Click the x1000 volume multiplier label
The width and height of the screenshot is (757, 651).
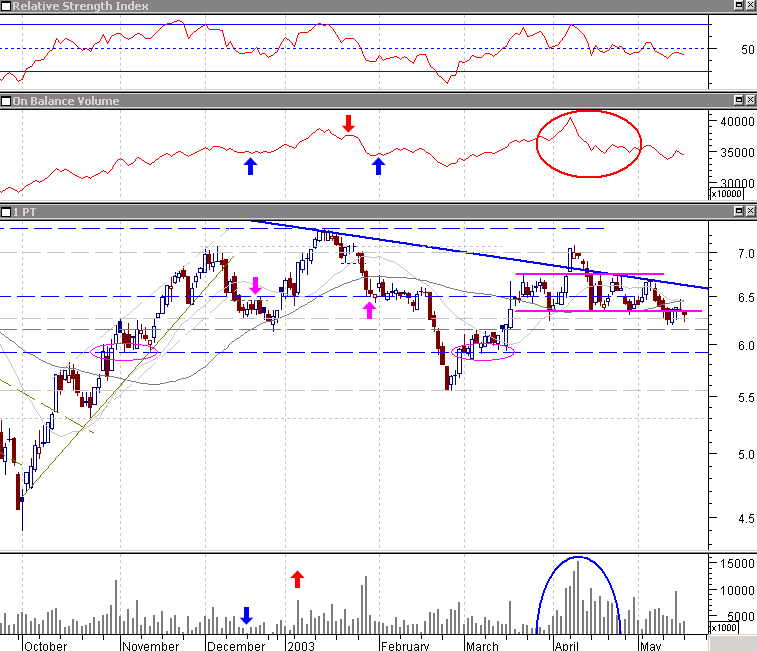tap(724, 627)
